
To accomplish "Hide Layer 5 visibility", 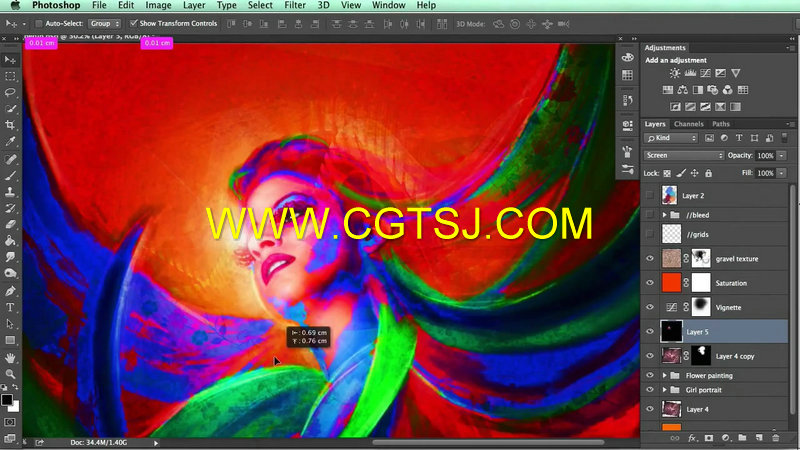I will tap(649, 332).
